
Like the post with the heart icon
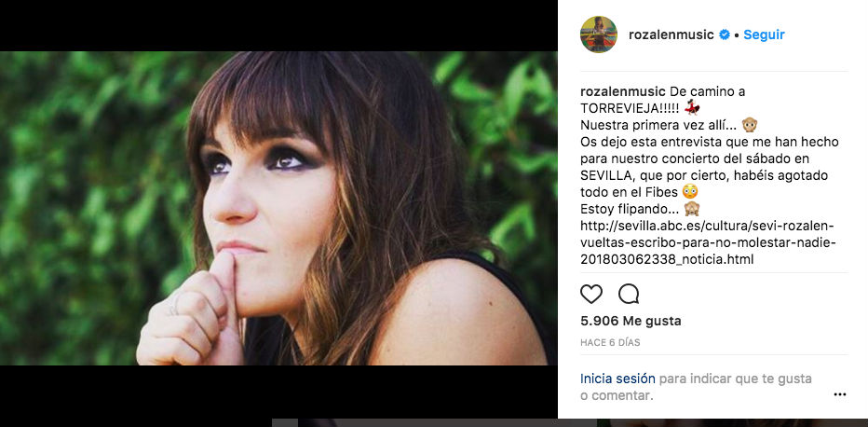coord(591,295)
